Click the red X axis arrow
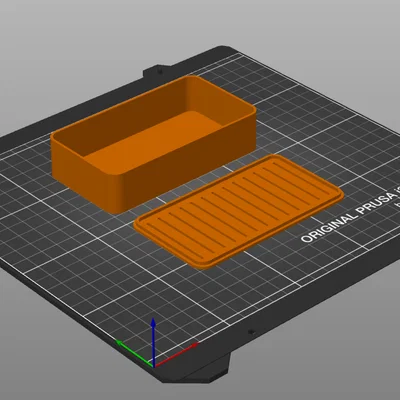 [x=177, y=354]
